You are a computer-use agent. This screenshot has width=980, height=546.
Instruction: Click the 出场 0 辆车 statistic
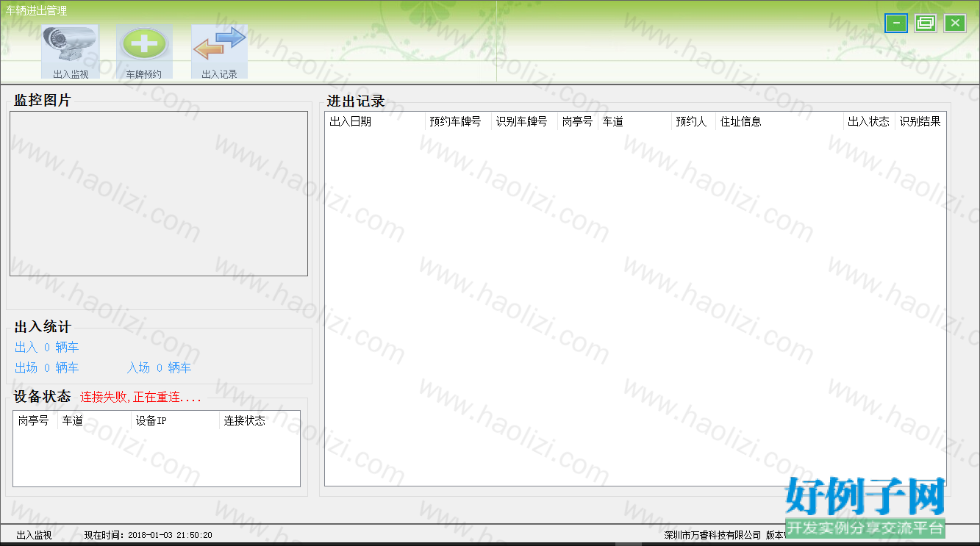click(x=47, y=368)
